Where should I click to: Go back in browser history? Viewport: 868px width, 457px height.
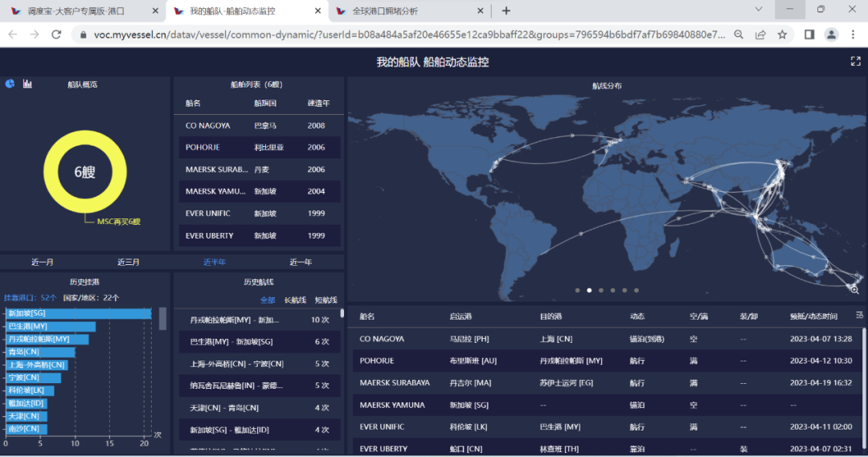pyautogui.click(x=13, y=35)
